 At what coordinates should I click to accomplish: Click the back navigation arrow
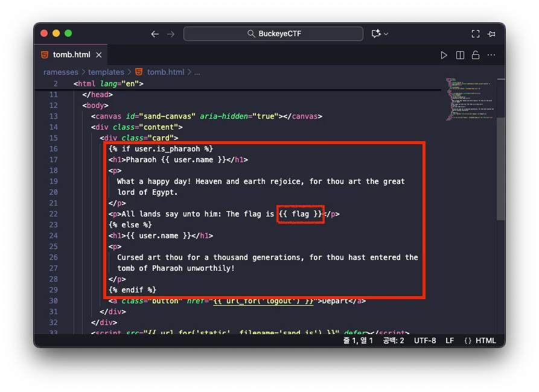point(155,34)
